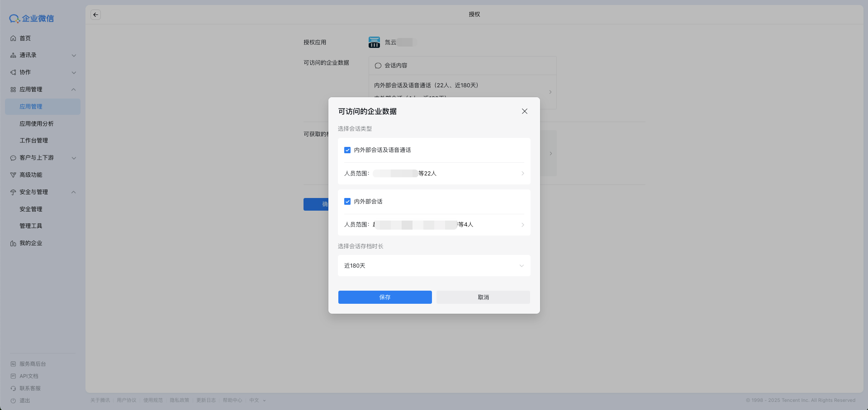Click the 企业微信 logo
Viewport: 868px width, 410px height.
32,19
